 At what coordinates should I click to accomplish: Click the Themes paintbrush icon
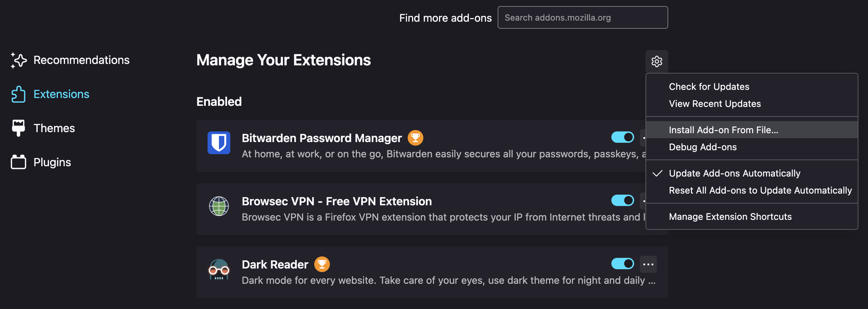(18, 128)
